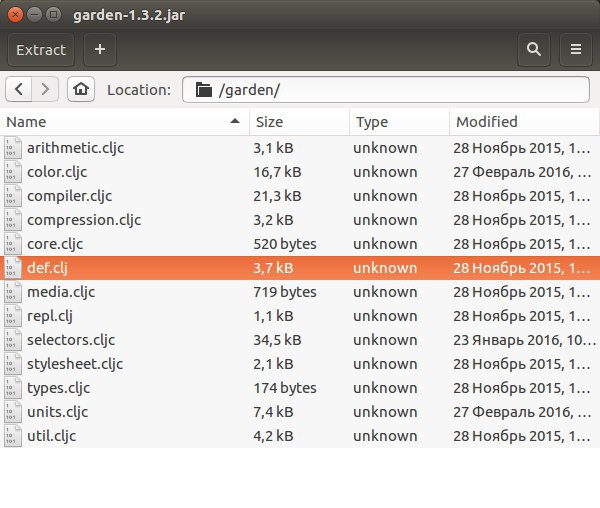Click selectors.cljc date 23 Январь 2016
The height and width of the screenshot is (508, 600).
point(525,340)
